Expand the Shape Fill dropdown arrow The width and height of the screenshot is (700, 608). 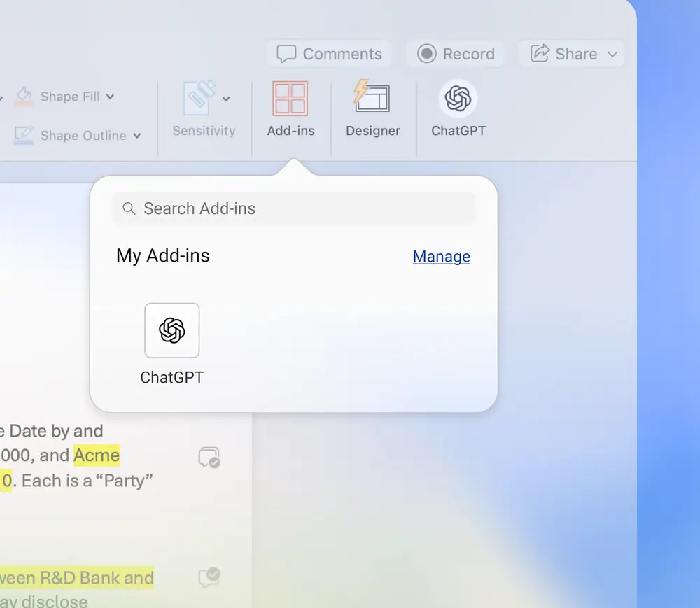point(111,97)
